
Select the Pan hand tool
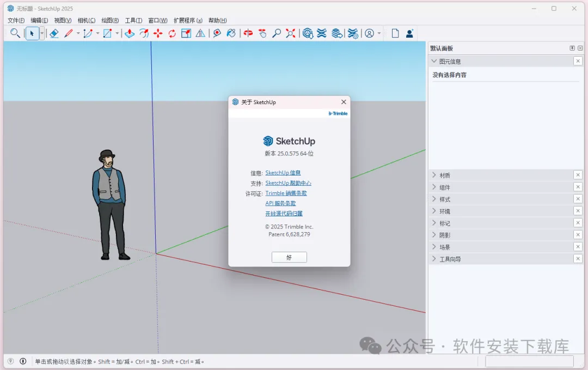(x=262, y=33)
